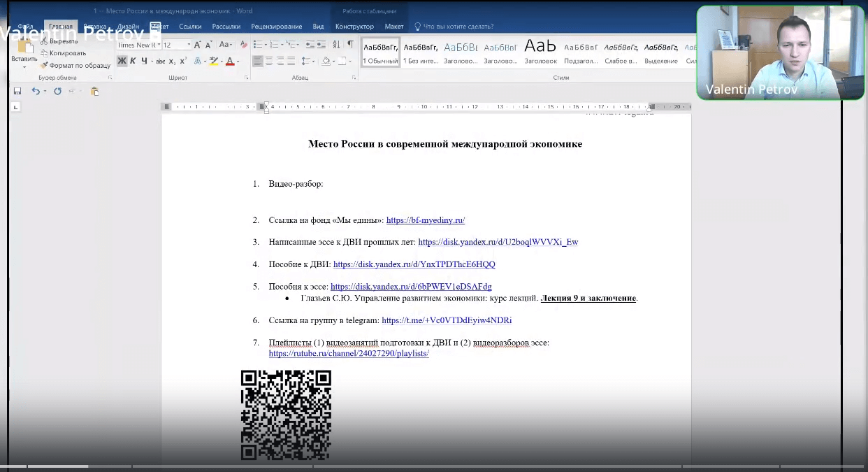Open the Файл tab
The height and width of the screenshot is (472, 868).
(25, 27)
